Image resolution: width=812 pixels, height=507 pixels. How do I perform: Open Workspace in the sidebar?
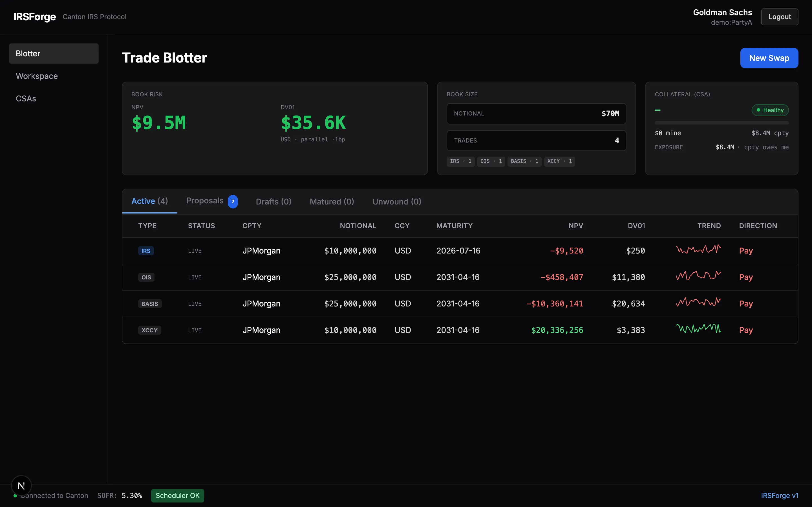point(37,76)
